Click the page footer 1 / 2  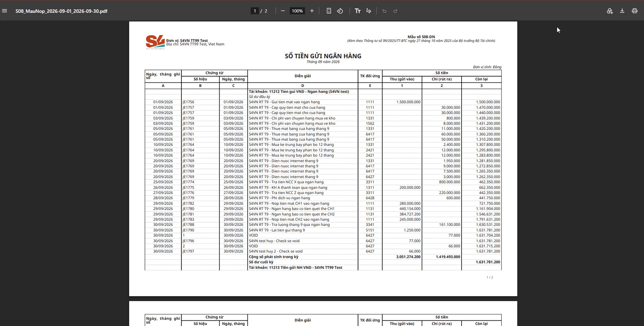(490, 277)
